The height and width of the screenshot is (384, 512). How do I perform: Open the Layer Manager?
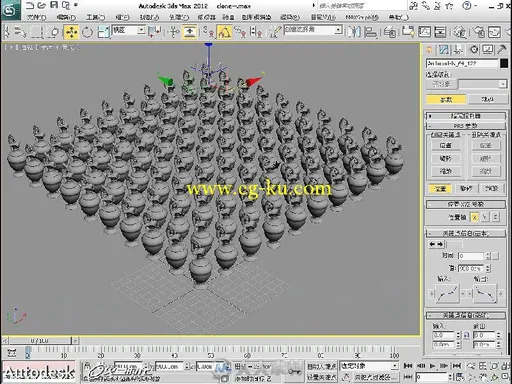390,32
